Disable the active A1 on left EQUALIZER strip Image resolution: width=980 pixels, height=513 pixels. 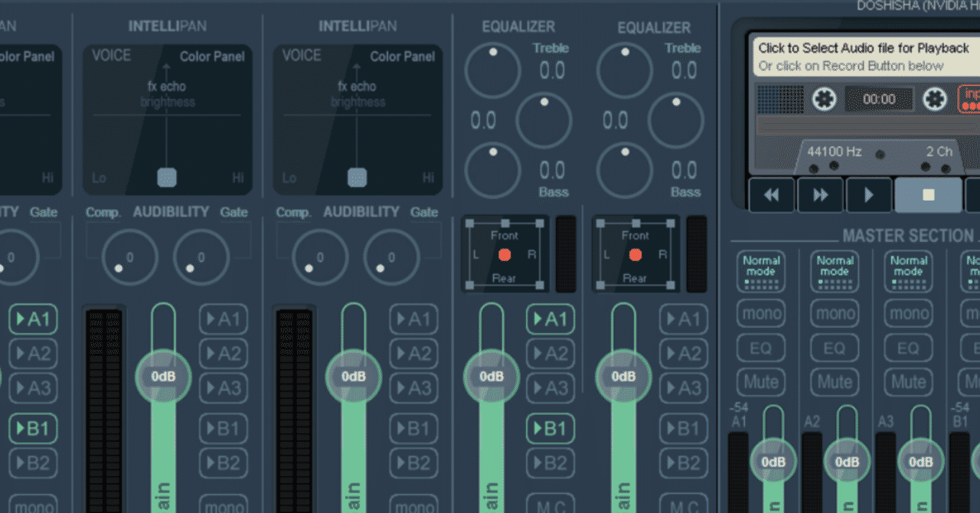[x=550, y=319]
